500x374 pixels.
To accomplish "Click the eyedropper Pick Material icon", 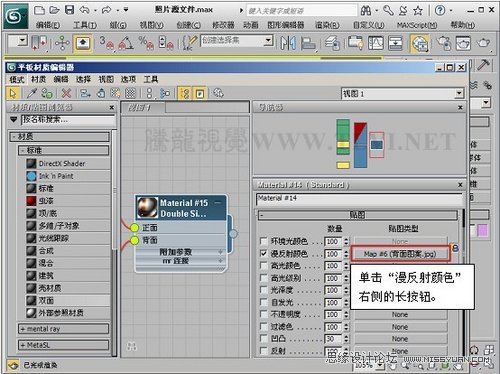I will [31, 93].
